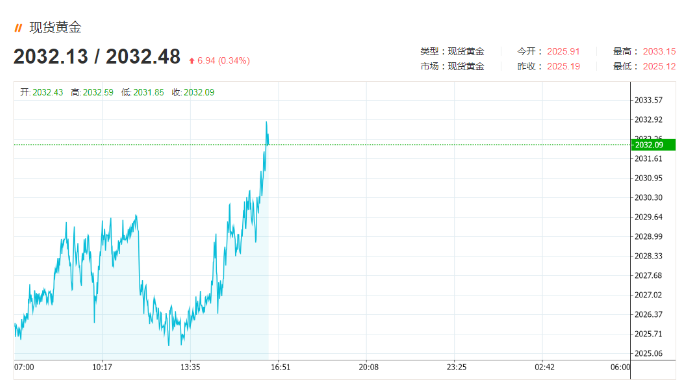Click the change value 6.94 (0.34%)
The width and height of the screenshot is (690, 390).
224,61
